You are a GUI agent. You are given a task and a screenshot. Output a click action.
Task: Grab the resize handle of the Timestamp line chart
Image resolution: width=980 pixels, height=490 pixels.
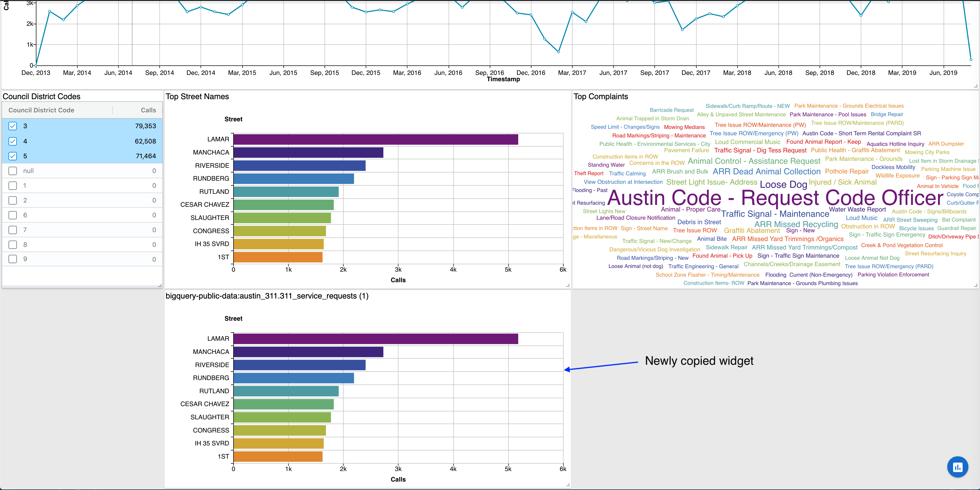[x=976, y=86]
